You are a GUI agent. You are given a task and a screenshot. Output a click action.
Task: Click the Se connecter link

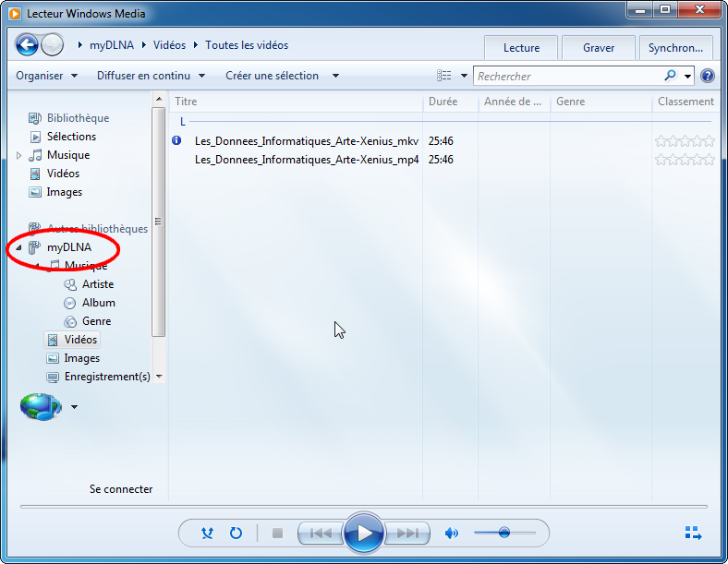(121, 489)
